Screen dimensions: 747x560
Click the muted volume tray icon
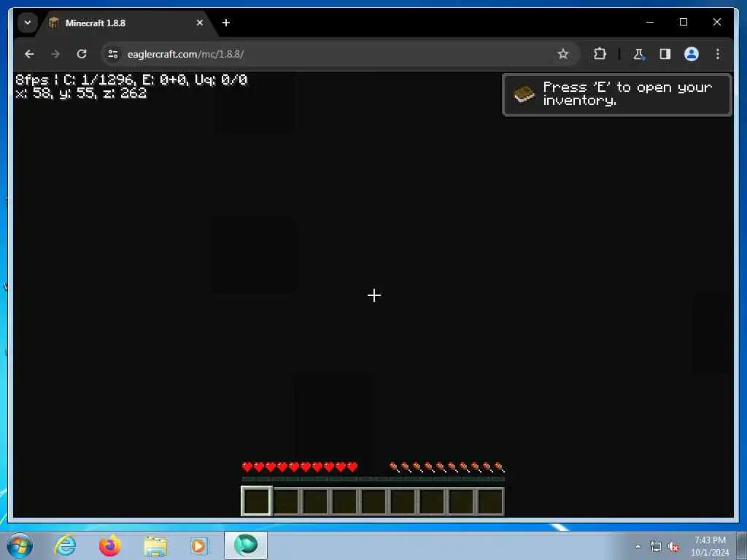click(x=673, y=547)
